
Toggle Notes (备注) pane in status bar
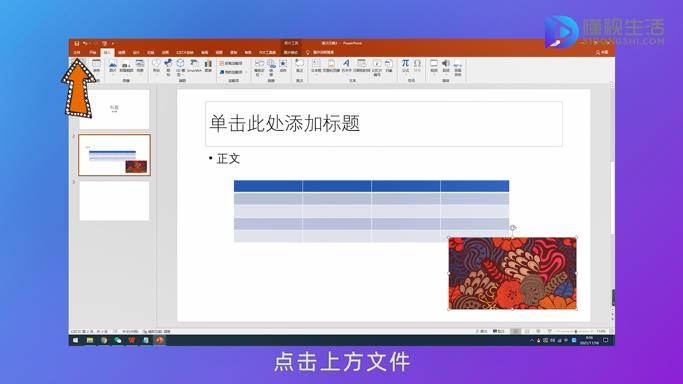tap(481, 331)
